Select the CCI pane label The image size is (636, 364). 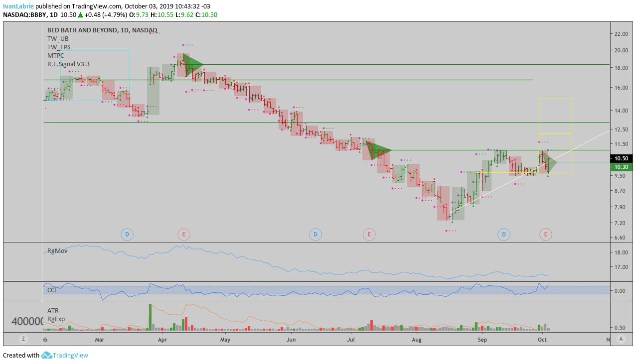pyautogui.click(x=52, y=289)
